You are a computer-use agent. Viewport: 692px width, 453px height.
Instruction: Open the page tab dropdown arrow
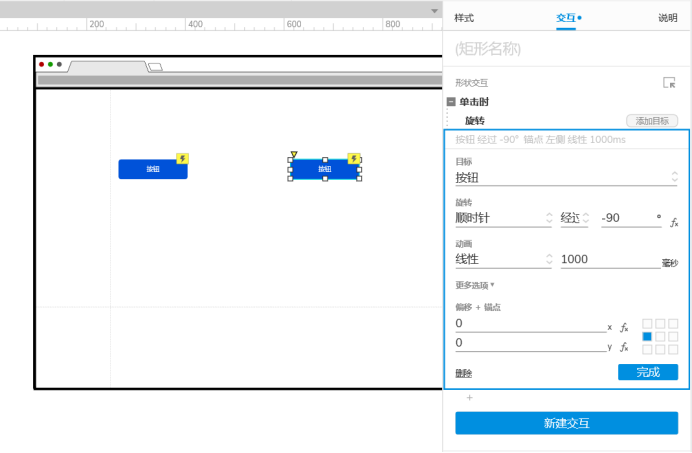(x=435, y=11)
